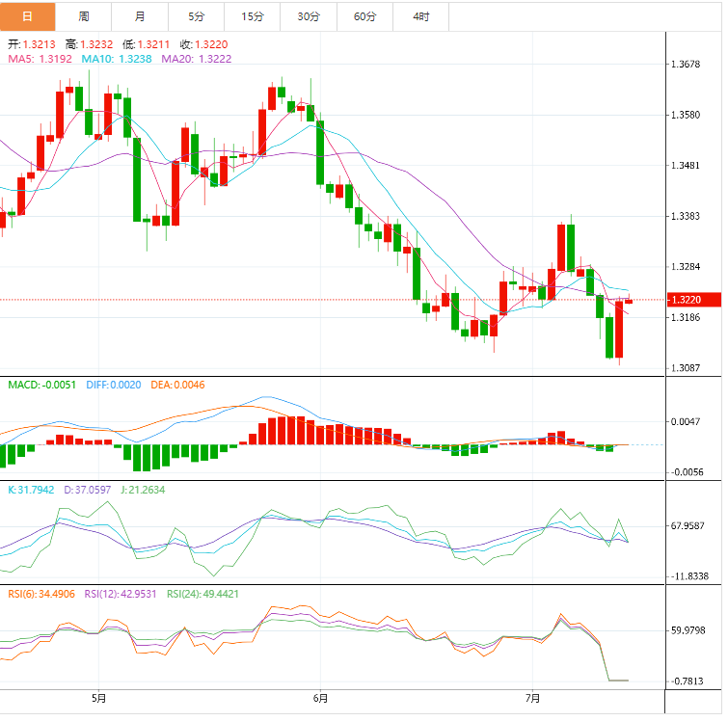Click the 6月 marker on the time axis
The height and width of the screenshot is (721, 728).
[x=320, y=698]
